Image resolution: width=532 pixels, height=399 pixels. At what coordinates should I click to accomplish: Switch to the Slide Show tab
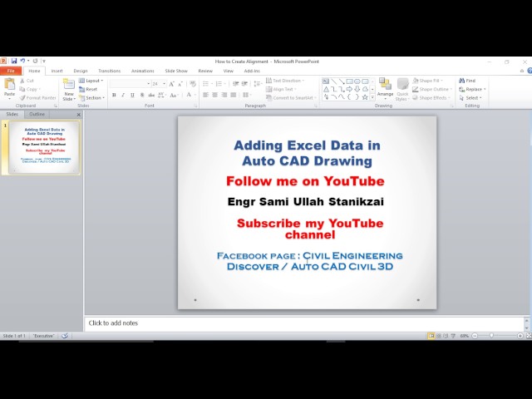[x=176, y=71]
